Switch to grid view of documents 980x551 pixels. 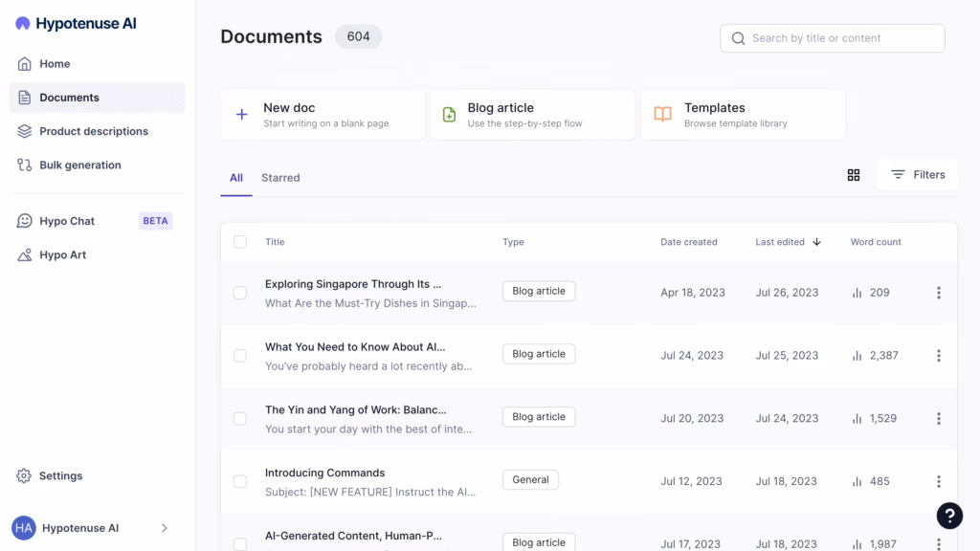[854, 175]
